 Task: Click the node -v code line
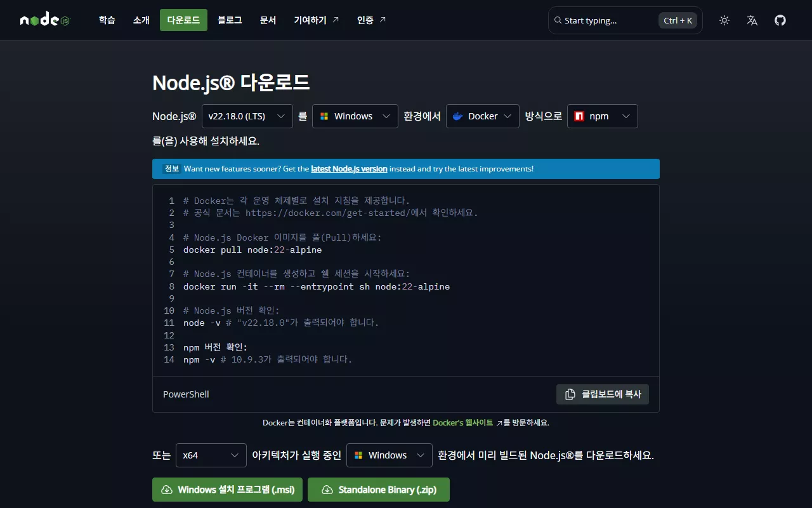(x=281, y=323)
